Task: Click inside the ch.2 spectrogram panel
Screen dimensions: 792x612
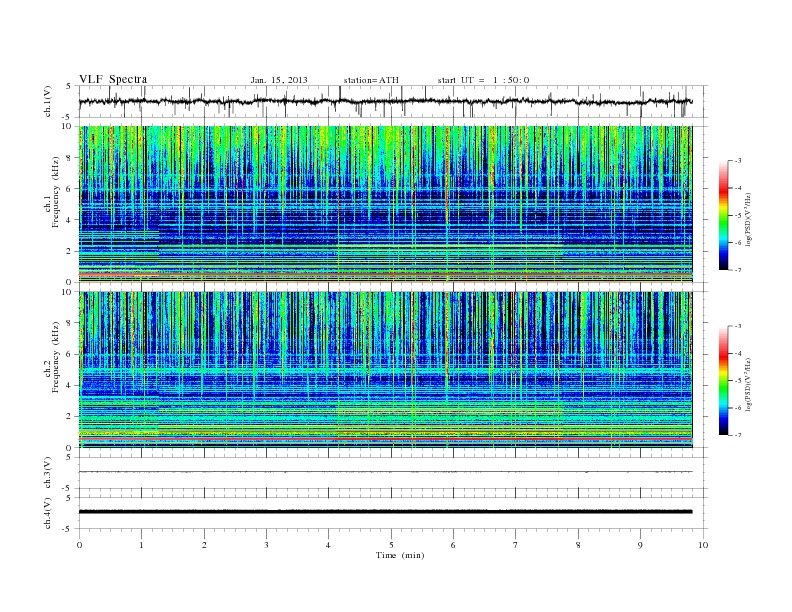Action: point(385,370)
